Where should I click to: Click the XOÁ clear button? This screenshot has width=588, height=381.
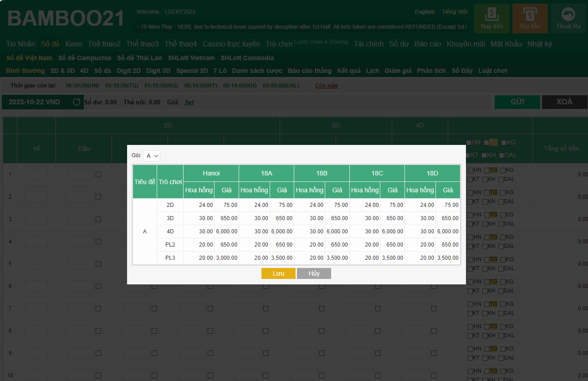click(565, 102)
